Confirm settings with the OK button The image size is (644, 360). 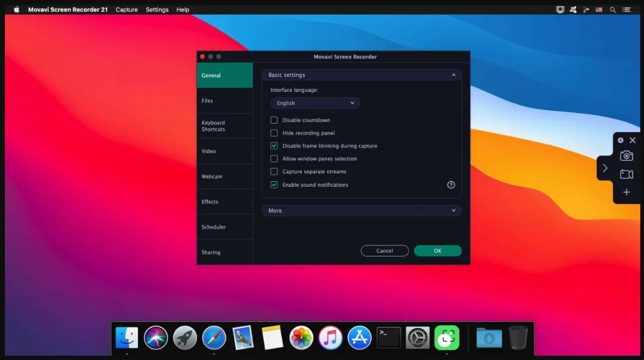pyautogui.click(x=437, y=250)
